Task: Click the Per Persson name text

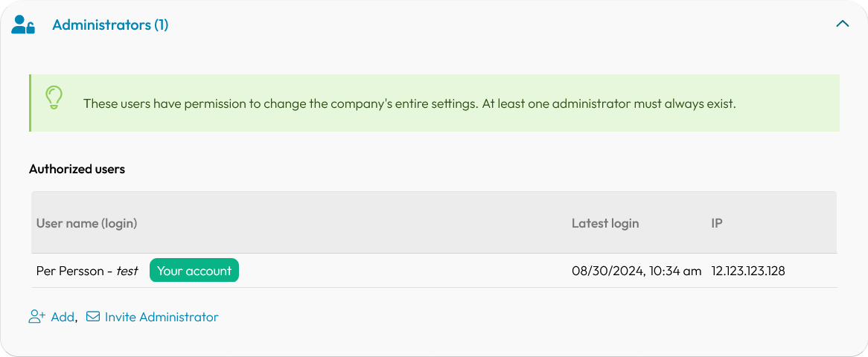Action: 70,271
